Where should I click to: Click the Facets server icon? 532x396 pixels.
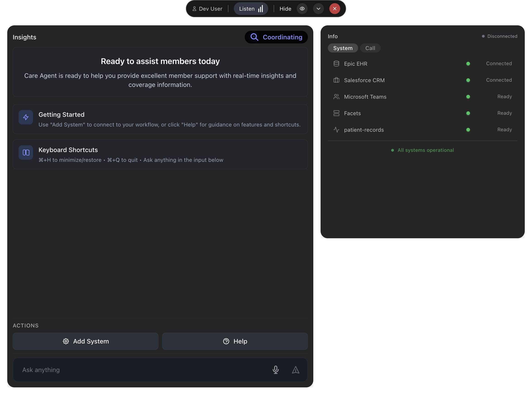[x=336, y=113]
